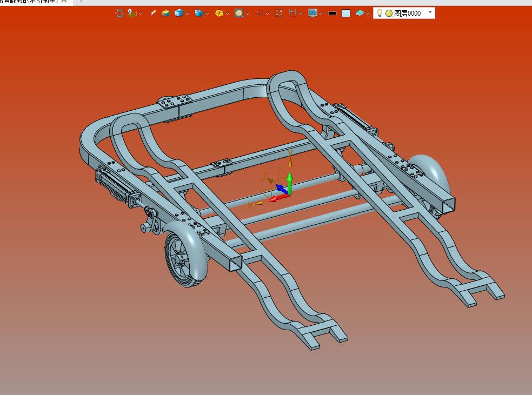
Task: Click the red crosshair target icon
Action: pos(259,13)
